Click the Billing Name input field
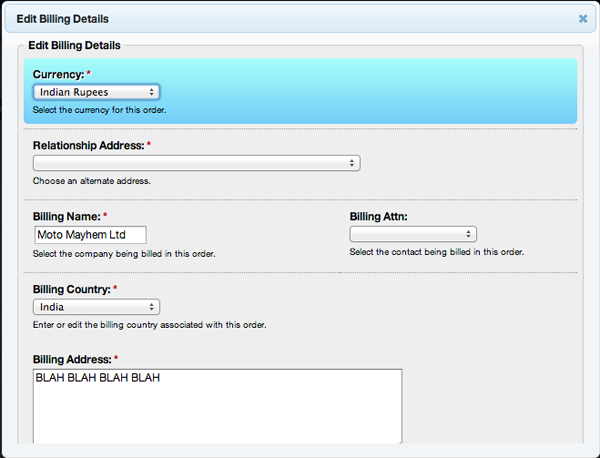 coord(90,235)
